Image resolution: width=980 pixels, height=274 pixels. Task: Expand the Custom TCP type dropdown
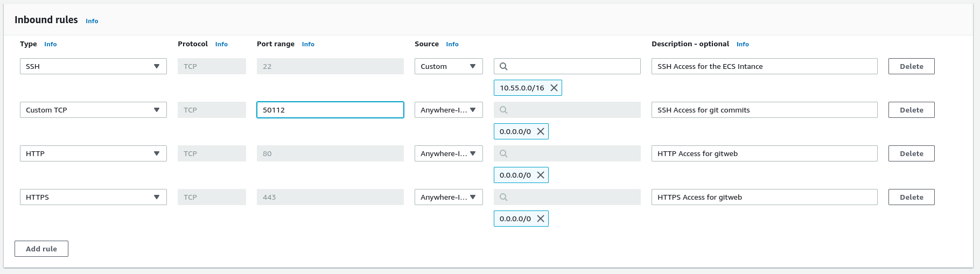(93, 110)
